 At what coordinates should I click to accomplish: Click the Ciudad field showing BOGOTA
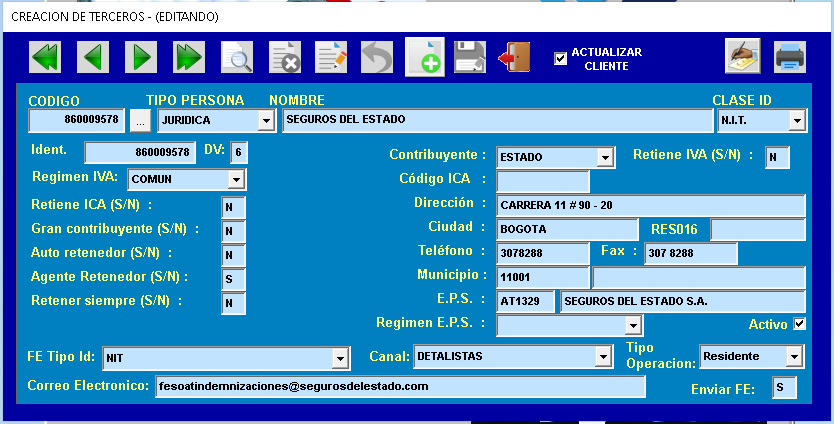(567, 229)
